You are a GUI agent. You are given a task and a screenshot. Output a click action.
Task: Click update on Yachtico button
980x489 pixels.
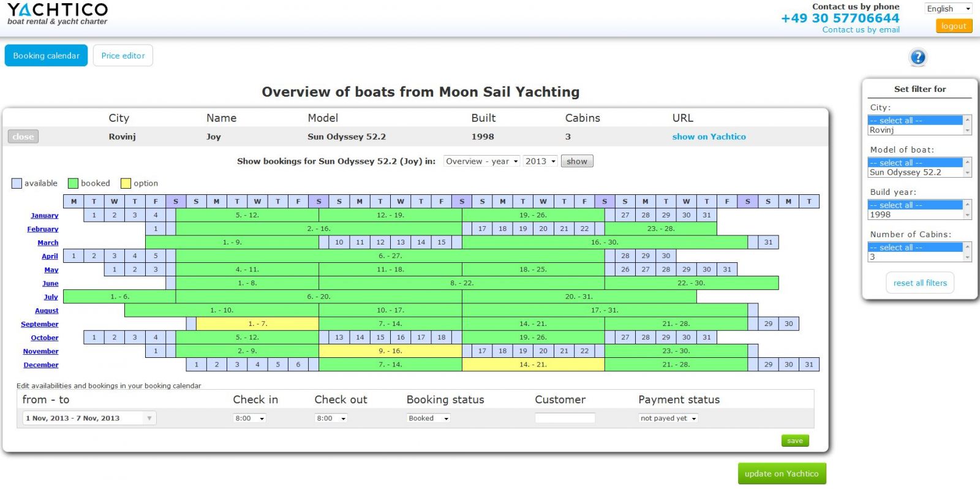tap(782, 474)
